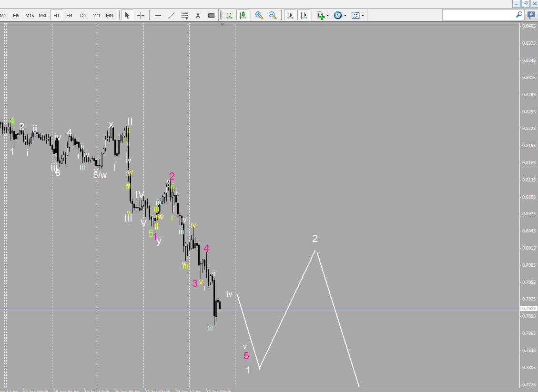Pick the trendline drawing tool
Screen dimensions: 538x392
(172, 15)
